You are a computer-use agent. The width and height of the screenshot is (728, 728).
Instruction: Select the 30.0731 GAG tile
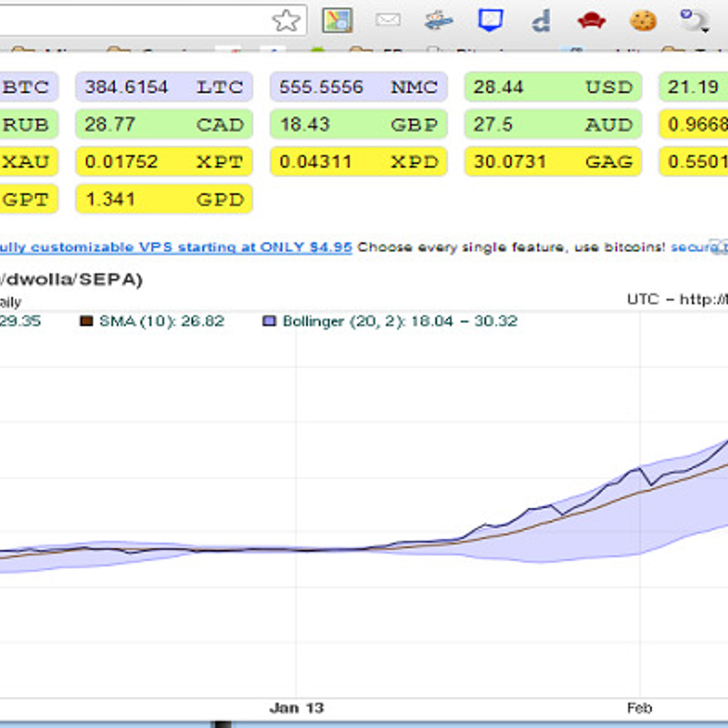[x=553, y=161]
